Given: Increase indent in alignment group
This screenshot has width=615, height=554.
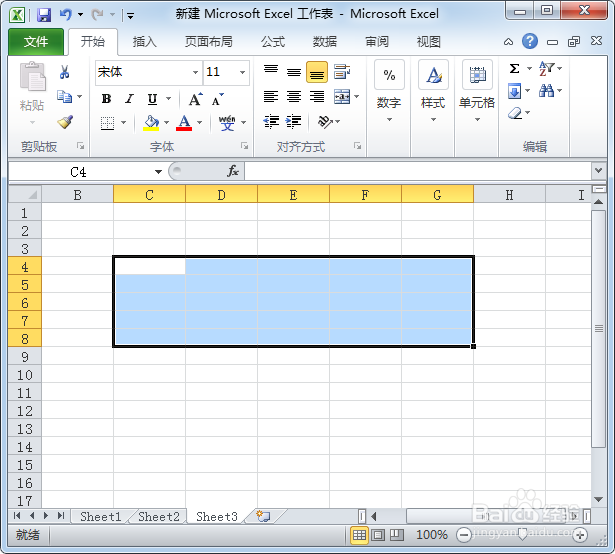Looking at the screenshot, I should 293,122.
